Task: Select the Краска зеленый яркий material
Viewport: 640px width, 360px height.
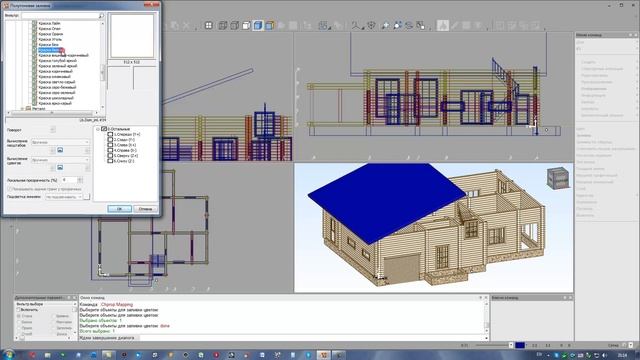Action: pyautogui.click(x=58, y=66)
